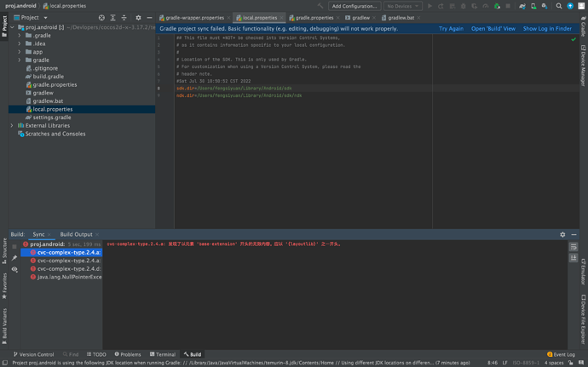
Task: Expand External Libraries node
Action: (12, 125)
